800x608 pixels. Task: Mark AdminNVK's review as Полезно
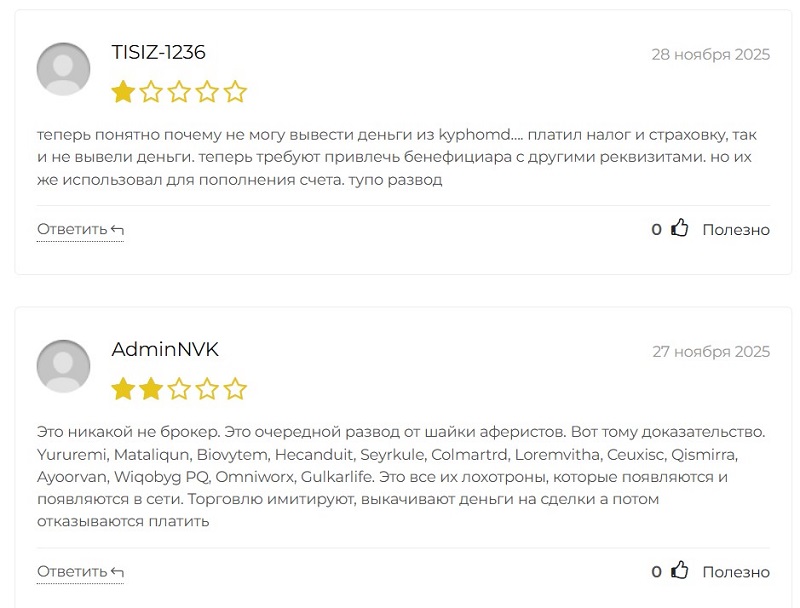pos(735,572)
